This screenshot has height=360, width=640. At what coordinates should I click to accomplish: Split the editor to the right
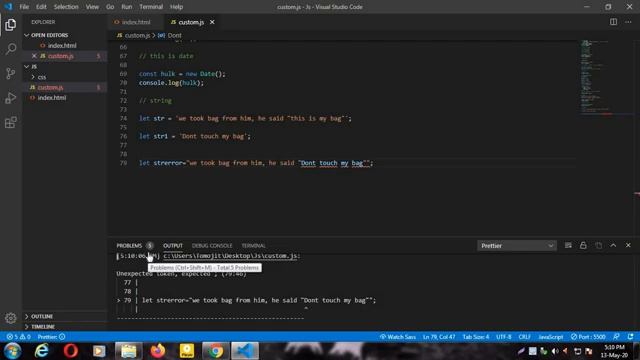pyautogui.click(x=613, y=22)
